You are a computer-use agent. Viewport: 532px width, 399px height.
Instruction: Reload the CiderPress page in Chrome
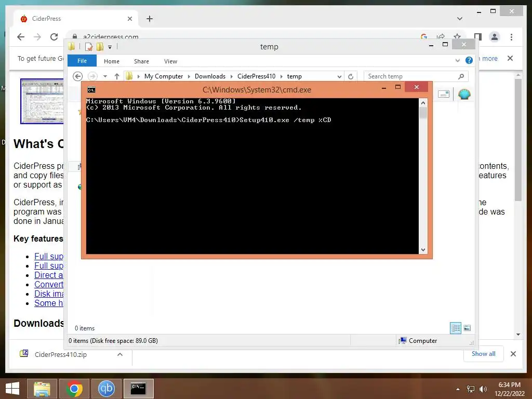point(54,37)
